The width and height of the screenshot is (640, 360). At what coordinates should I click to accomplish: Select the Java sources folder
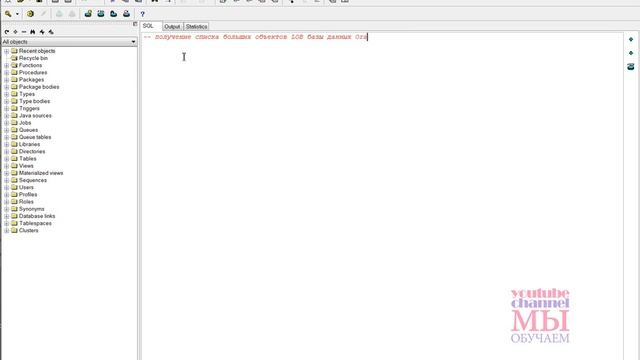(x=35, y=116)
